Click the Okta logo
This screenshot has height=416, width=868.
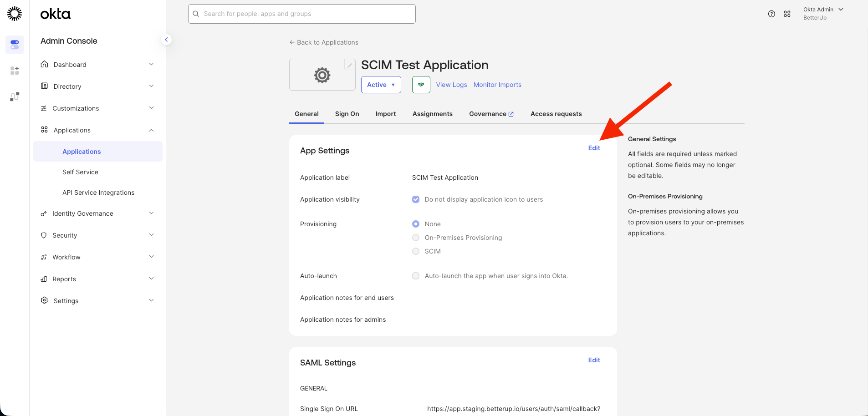(56, 14)
